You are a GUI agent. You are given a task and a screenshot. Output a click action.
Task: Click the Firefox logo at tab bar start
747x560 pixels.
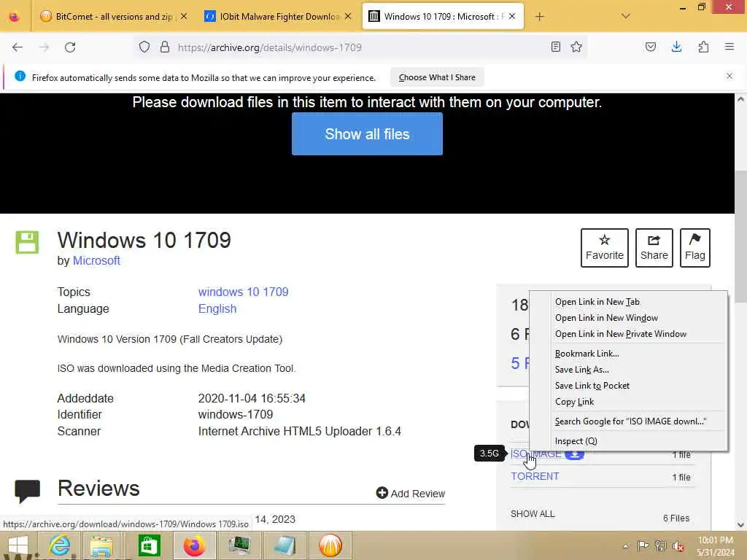point(15,17)
